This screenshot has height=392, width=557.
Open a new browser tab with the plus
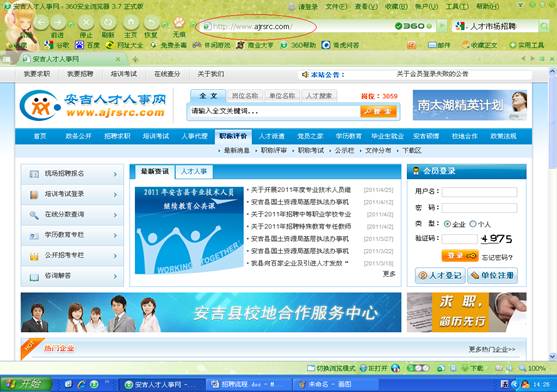coord(135,59)
